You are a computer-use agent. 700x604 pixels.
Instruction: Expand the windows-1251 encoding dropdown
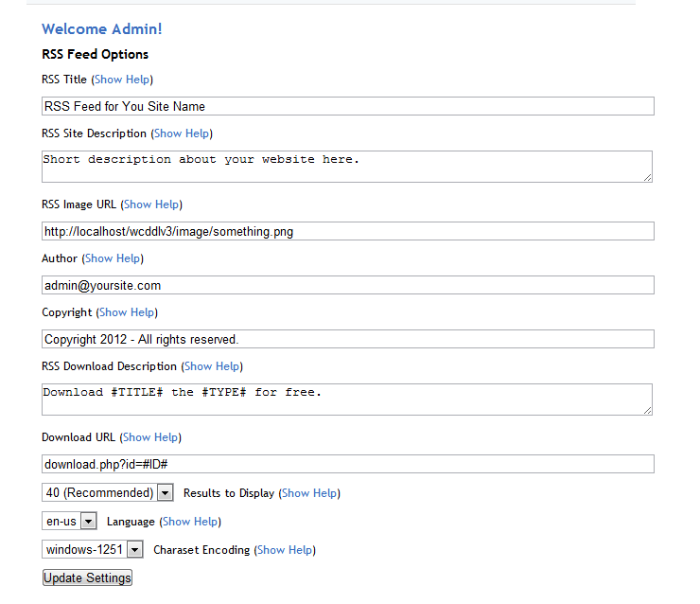pos(93,550)
